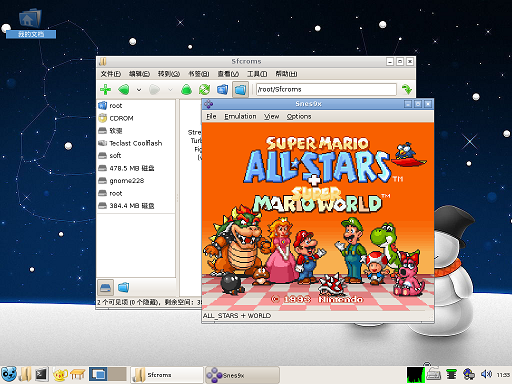Show desktop with table taskbar icon
The height and width of the screenshot is (384, 512).
click(78, 375)
